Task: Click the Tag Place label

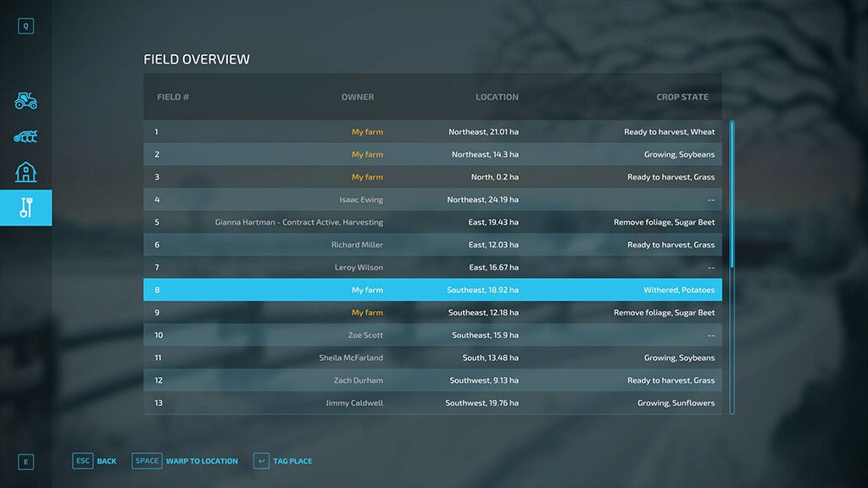Action: (292, 461)
